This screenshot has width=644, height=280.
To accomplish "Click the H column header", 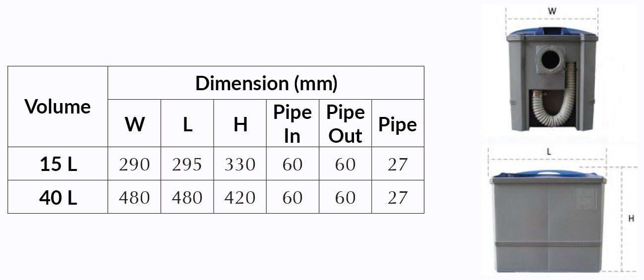I will point(240,123).
